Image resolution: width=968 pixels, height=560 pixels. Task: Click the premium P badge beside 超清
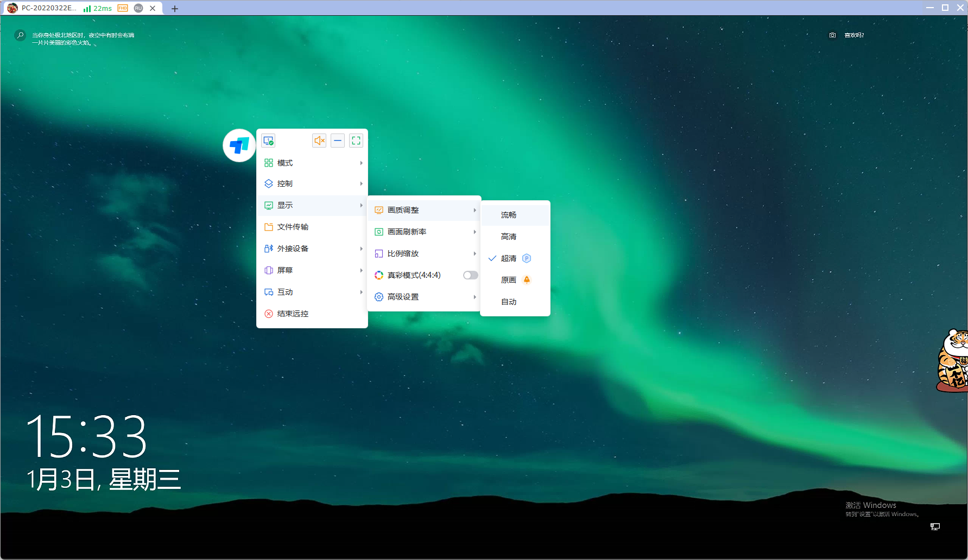pyautogui.click(x=527, y=258)
